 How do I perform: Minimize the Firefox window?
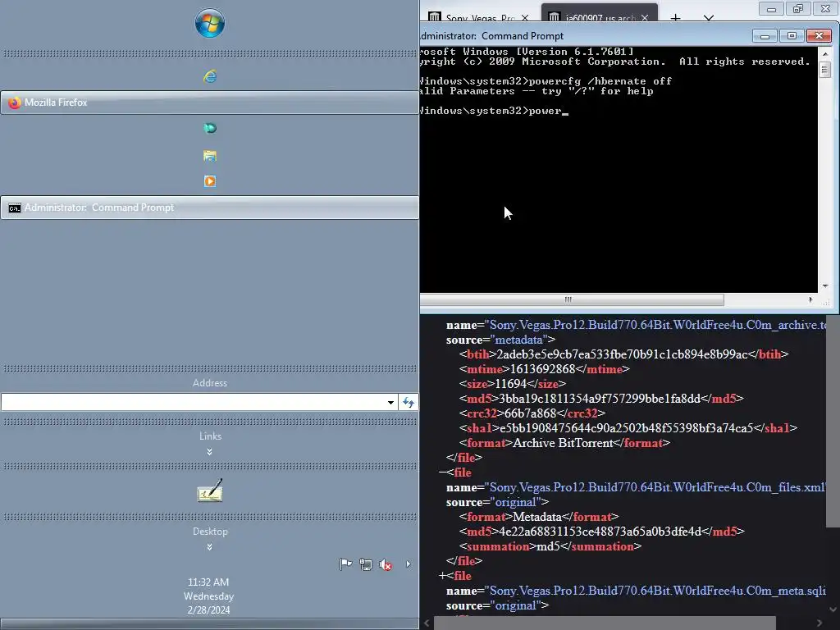click(x=771, y=9)
